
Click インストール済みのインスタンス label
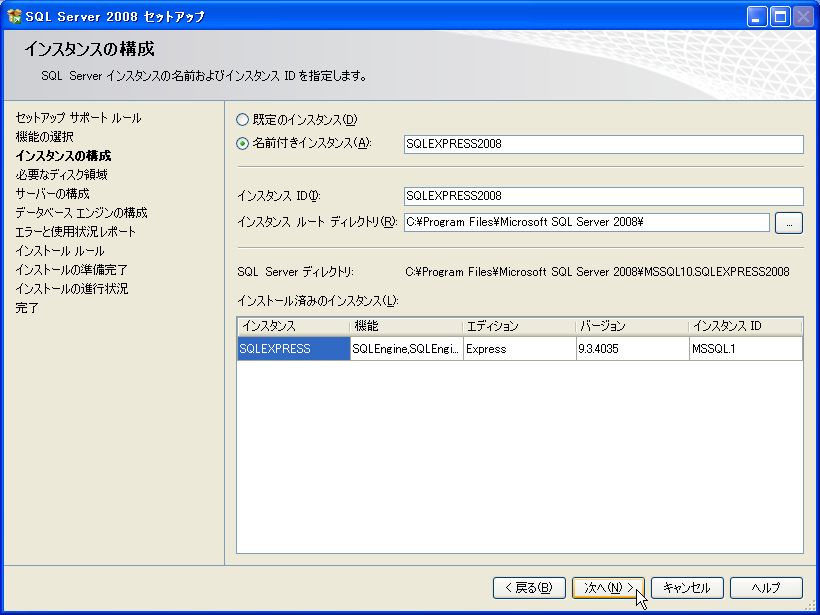(x=318, y=301)
